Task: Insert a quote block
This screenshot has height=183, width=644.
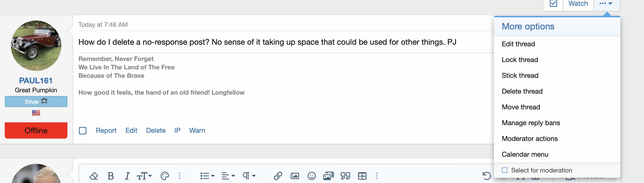Action: (345, 176)
